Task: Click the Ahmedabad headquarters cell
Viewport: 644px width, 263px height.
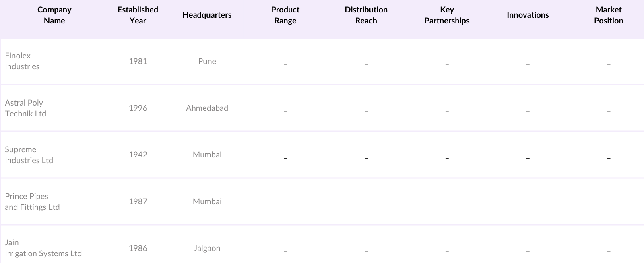Action: (x=207, y=108)
